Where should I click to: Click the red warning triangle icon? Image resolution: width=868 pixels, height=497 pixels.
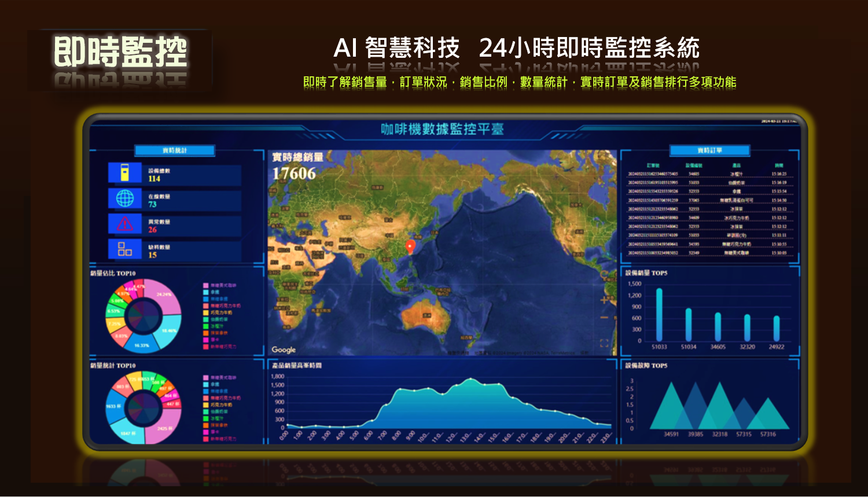click(x=124, y=224)
